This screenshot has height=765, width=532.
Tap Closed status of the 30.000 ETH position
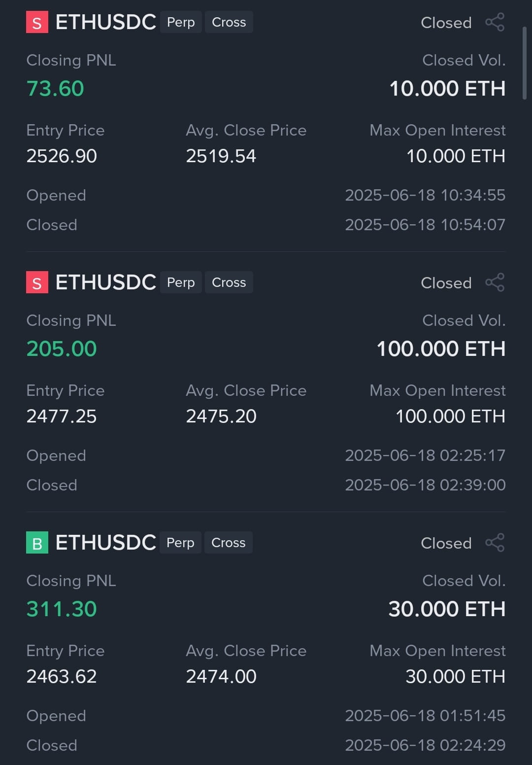(446, 543)
